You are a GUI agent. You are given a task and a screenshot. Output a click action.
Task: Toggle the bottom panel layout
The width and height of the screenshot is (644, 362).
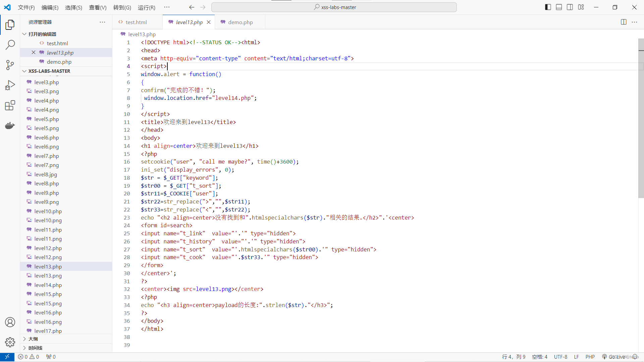pyautogui.click(x=559, y=7)
